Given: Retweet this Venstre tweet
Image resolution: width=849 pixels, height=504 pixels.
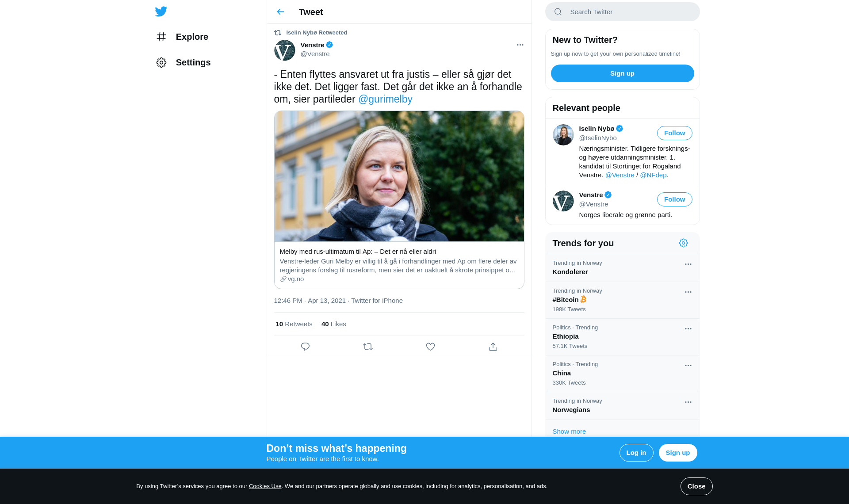Looking at the screenshot, I should [368, 347].
